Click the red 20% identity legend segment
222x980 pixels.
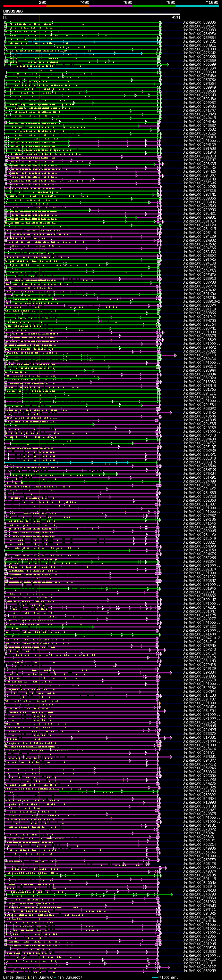(x=25, y=6)
